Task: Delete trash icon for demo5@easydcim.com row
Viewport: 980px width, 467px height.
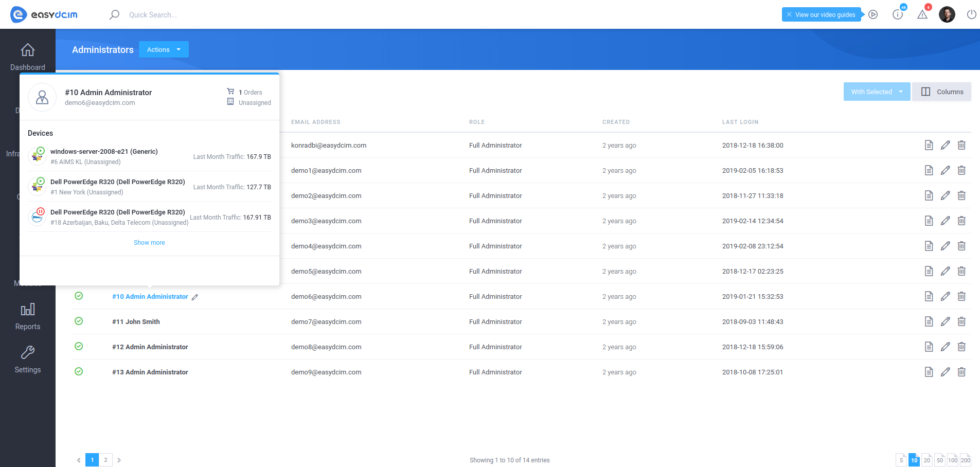Action: coord(961,271)
